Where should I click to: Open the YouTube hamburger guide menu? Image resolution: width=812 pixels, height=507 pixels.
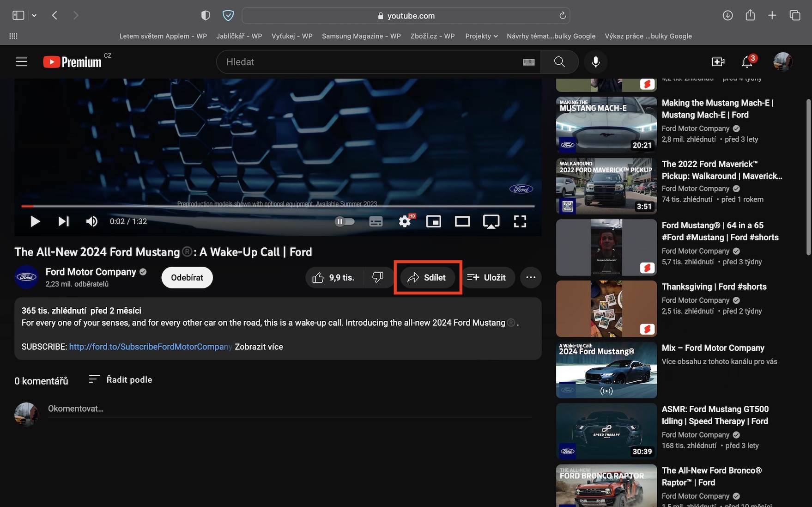click(x=22, y=62)
